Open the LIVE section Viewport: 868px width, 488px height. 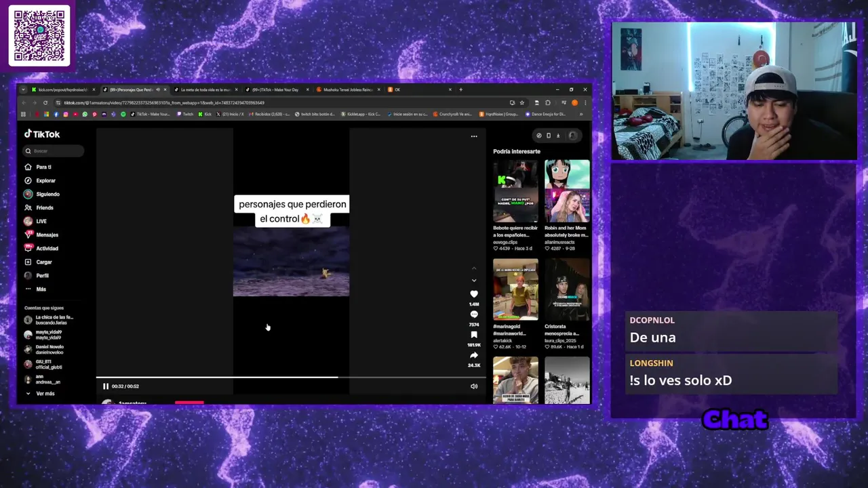pyautogui.click(x=35, y=221)
